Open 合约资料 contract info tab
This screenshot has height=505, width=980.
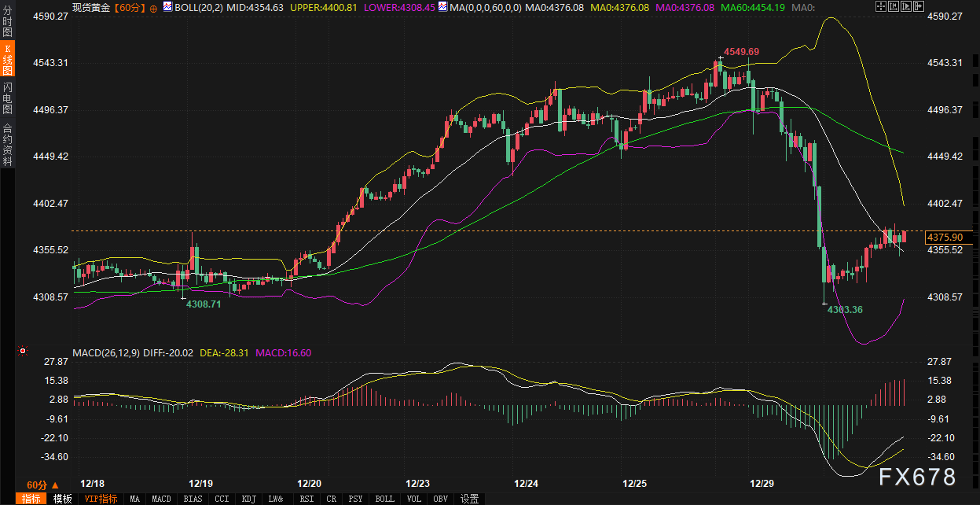pos(7,144)
